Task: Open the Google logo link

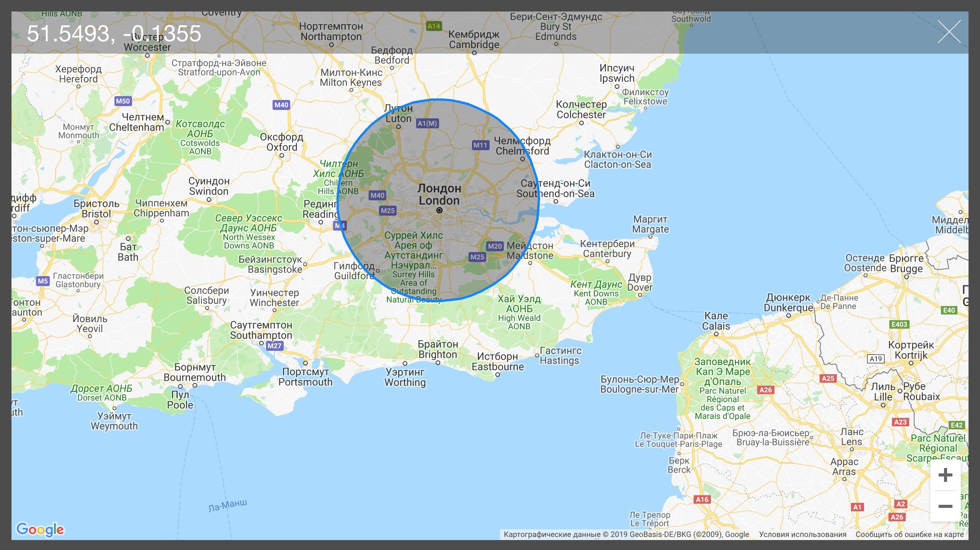Action: 40,530
